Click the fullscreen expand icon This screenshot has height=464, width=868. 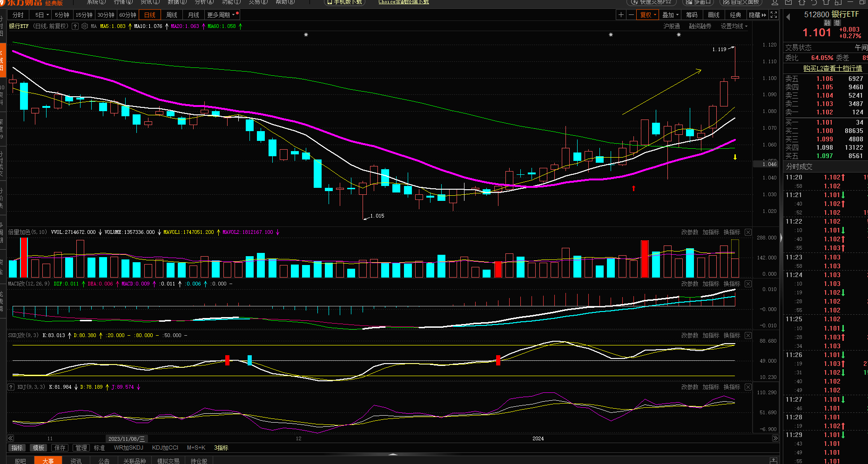click(774, 15)
